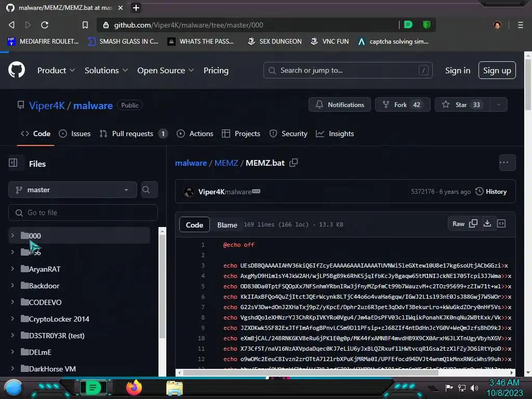Open the Open Source dropdown menu
532x399 pixels.
click(x=166, y=70)
